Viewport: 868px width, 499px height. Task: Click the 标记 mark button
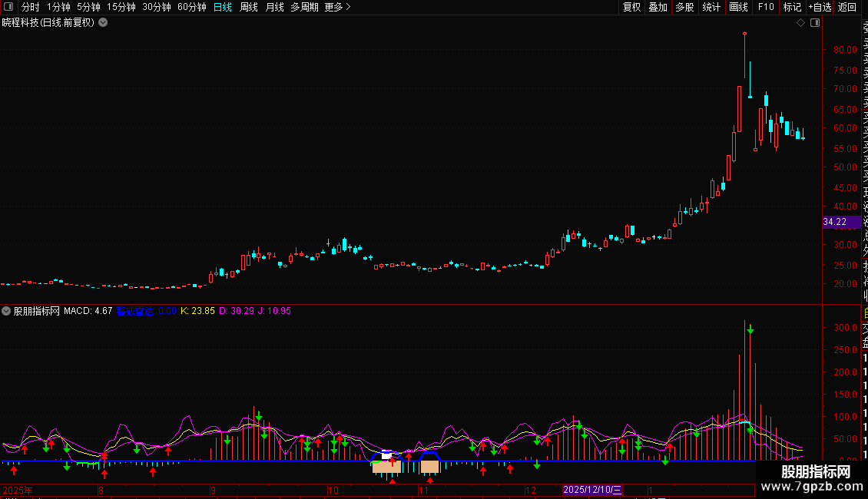coord(792,7)
